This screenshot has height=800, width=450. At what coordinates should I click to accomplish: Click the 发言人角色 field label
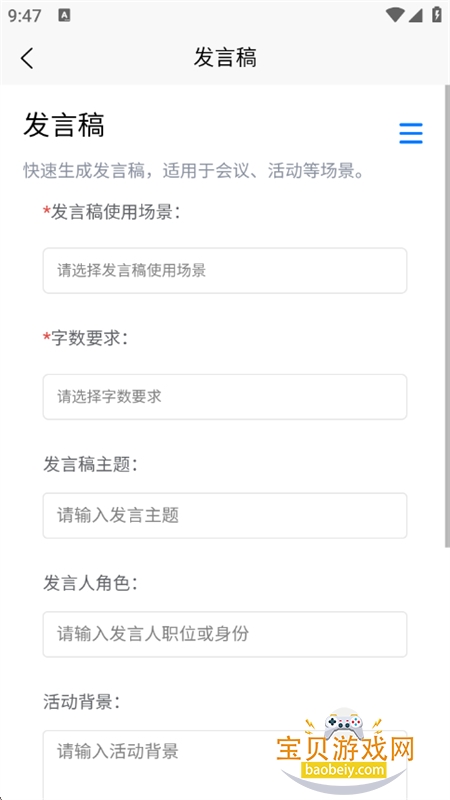point(90,584)
